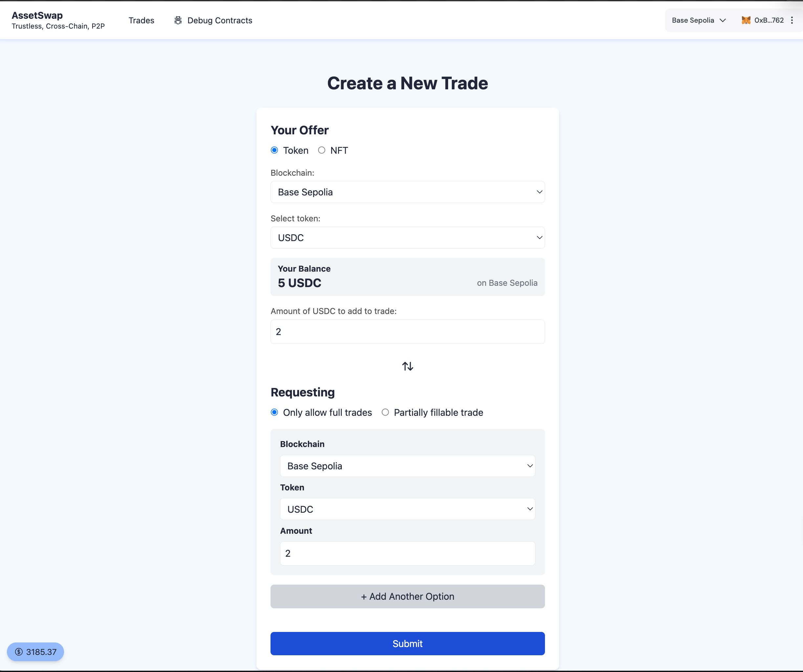Viewport: 803px width, 672px height.
Task: Click the + Add Another Option button
Action: [408, 596]
